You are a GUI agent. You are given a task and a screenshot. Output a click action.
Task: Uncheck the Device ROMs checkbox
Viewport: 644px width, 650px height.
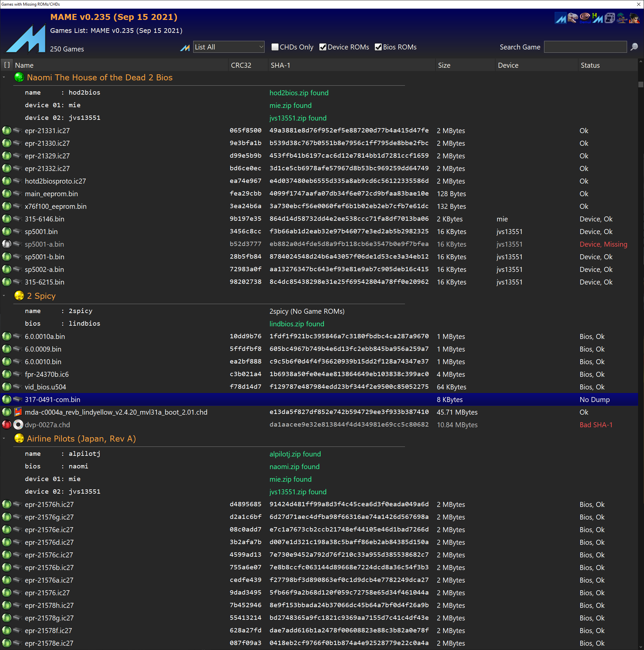tap(323, 47)
